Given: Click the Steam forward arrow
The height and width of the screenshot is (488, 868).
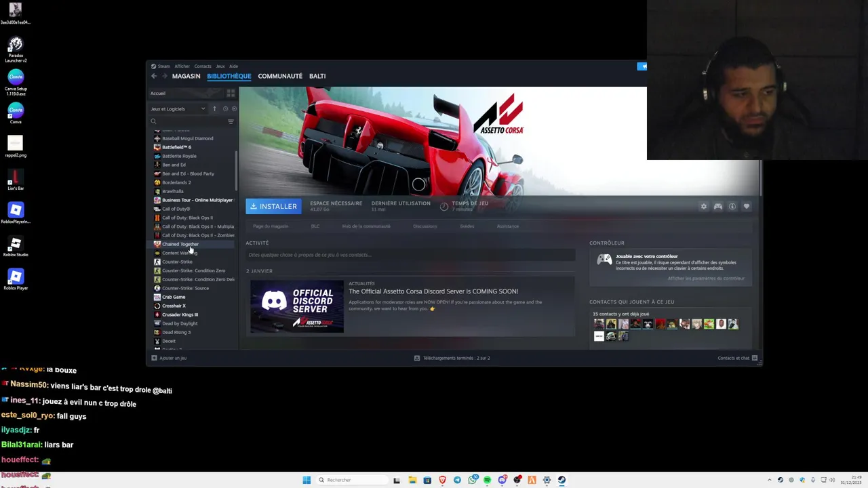Looking at the screenshot, I should pos(164,76).
